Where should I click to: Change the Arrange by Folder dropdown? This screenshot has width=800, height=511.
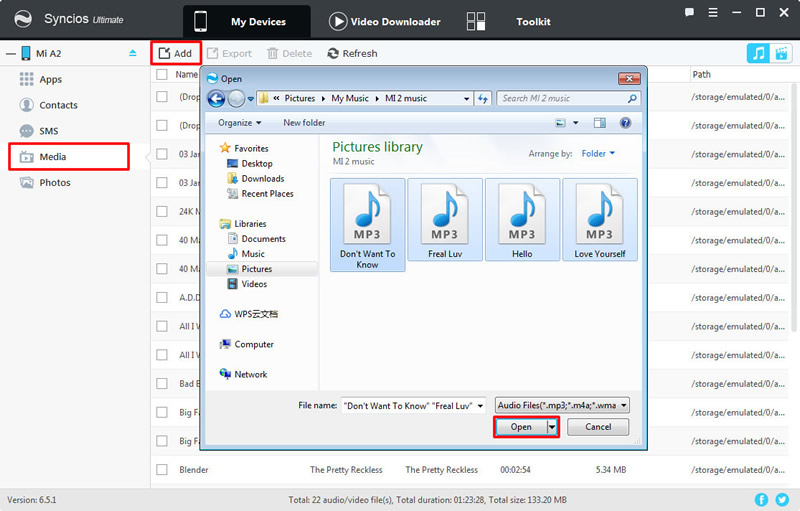(598, 154)
